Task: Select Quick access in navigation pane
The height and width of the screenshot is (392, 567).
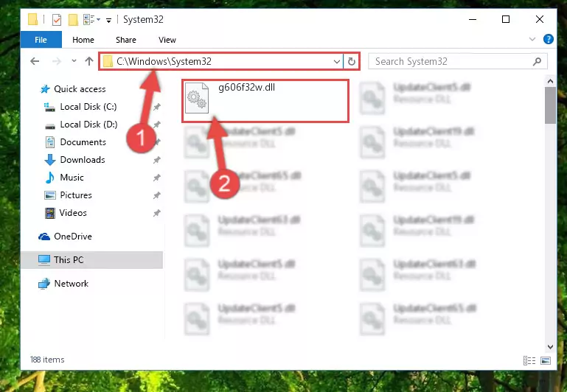Action: click(x=73, y=89)
